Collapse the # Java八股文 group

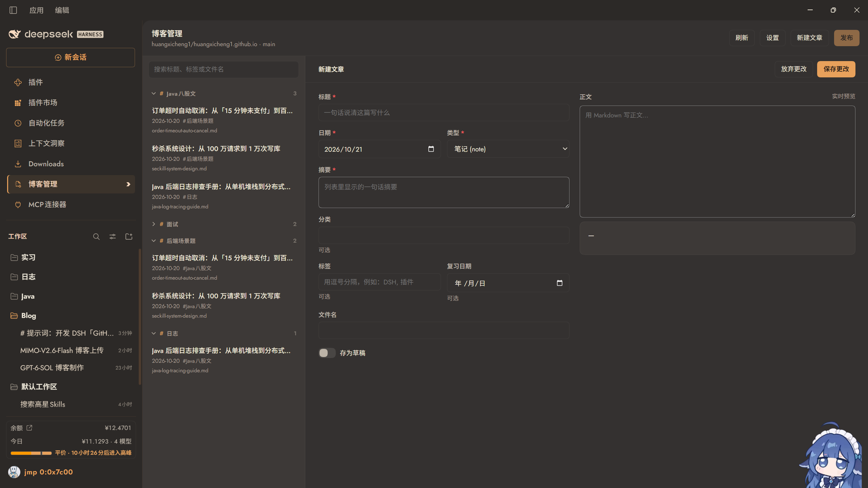[154, 93]
